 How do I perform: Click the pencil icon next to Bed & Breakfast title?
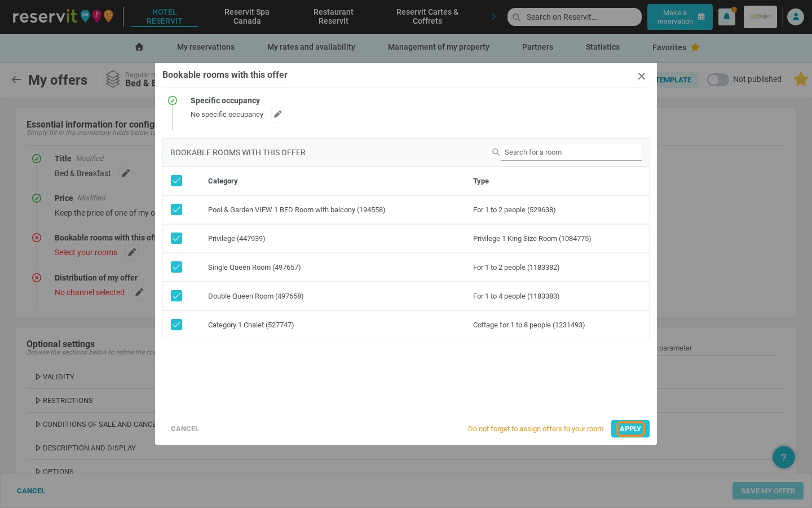coord(126,173)
